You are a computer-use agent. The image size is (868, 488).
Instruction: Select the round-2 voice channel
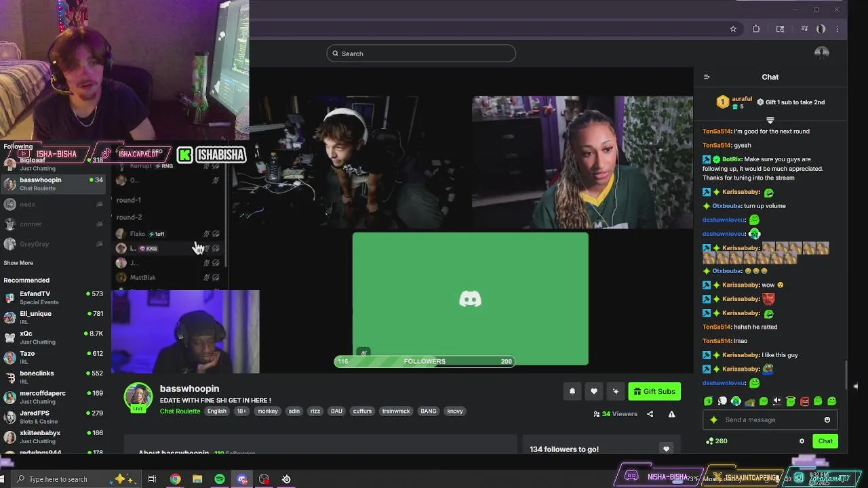click(129, 217)
